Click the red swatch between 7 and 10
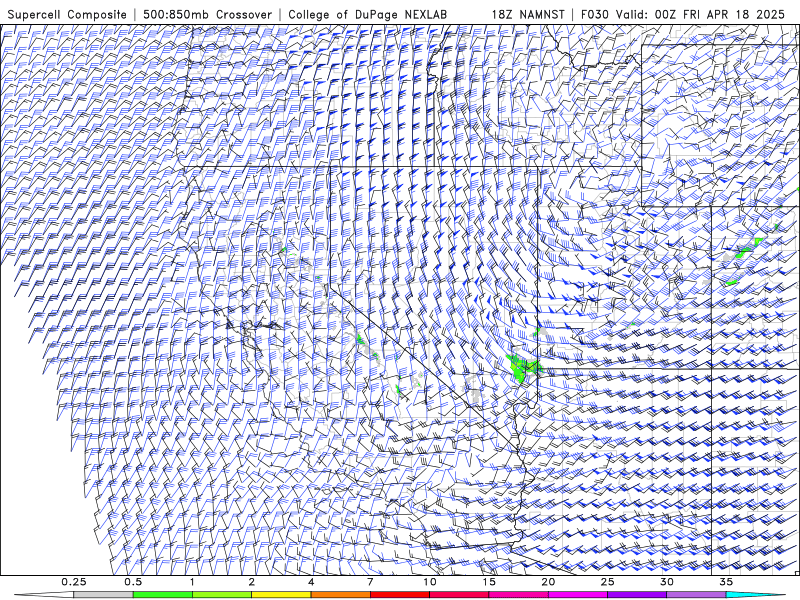This screenshot has height=600, width=800. click(x=399, y=595)
